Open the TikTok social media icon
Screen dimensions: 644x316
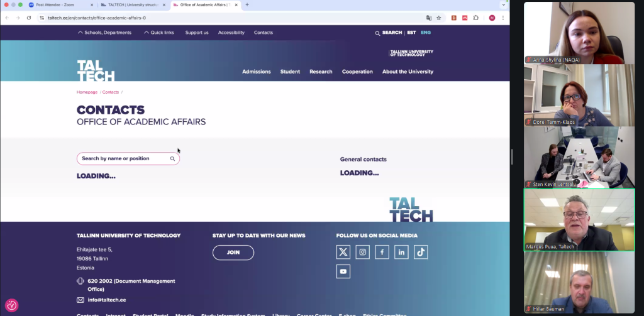(421, 253)
